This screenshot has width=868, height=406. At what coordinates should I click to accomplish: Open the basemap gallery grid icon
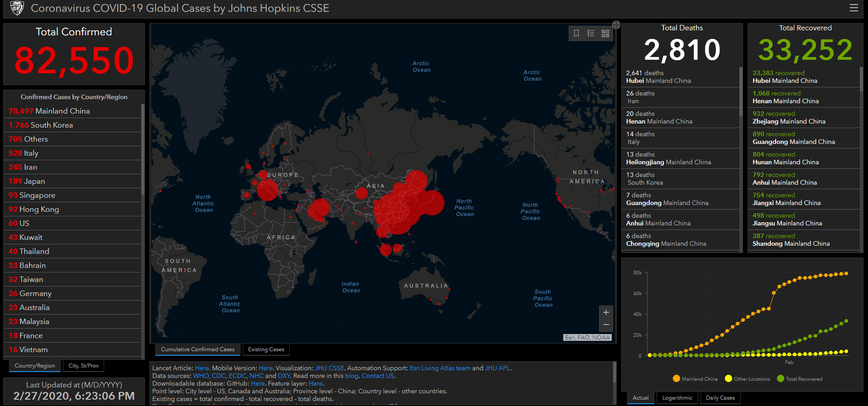click(x=605, y=33)
